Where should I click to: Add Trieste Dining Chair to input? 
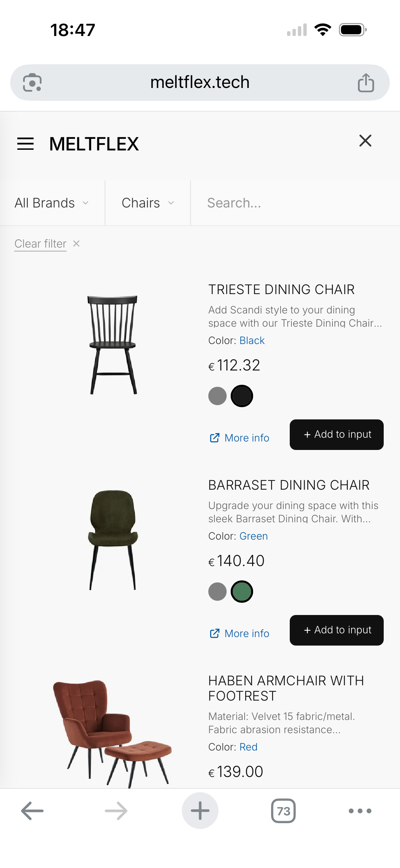click(337, 435)
